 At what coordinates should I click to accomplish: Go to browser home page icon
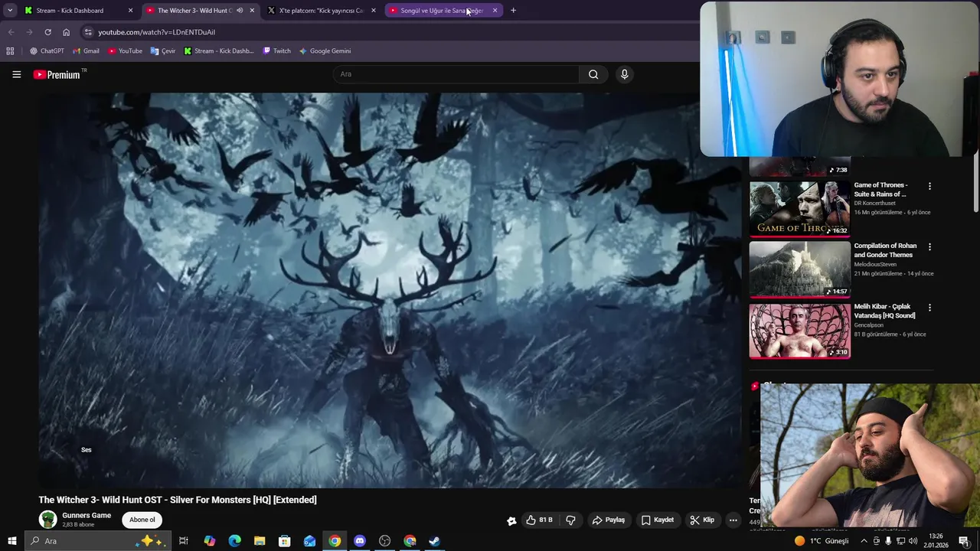(66, 32)
